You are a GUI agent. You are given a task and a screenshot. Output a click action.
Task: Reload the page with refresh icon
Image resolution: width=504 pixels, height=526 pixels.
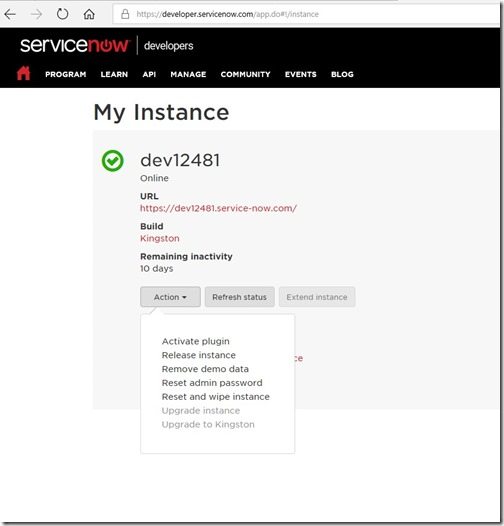(62, 14)
